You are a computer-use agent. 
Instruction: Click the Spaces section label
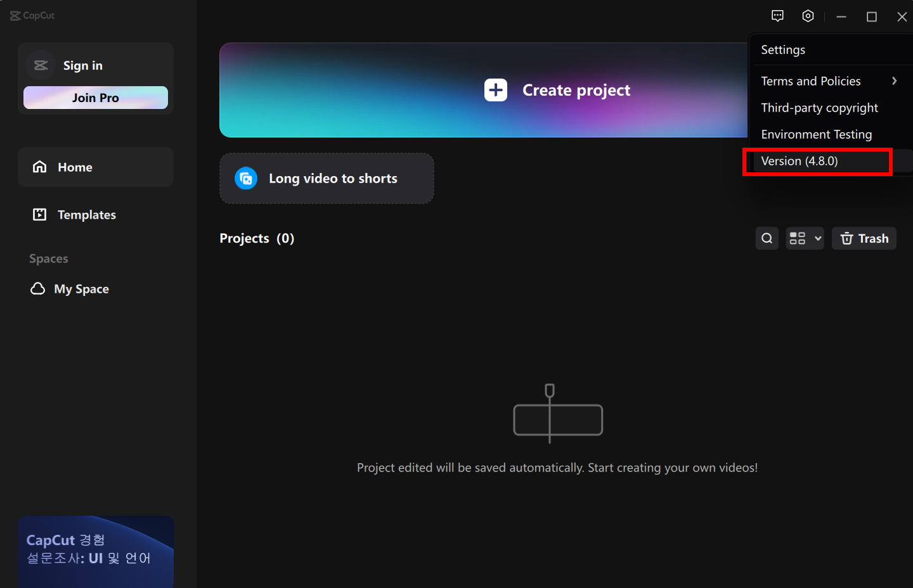(x=49, y=259)
